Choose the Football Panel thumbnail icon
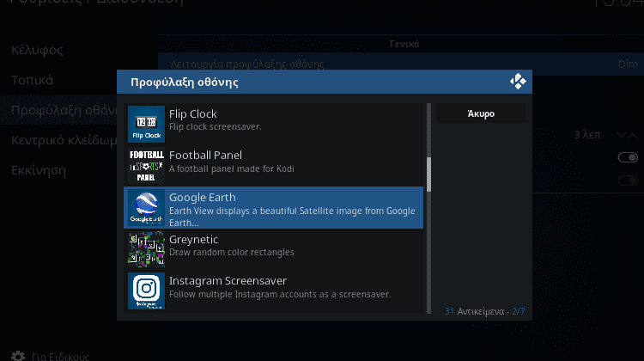The image size is (644, 361). pos(146,166)
